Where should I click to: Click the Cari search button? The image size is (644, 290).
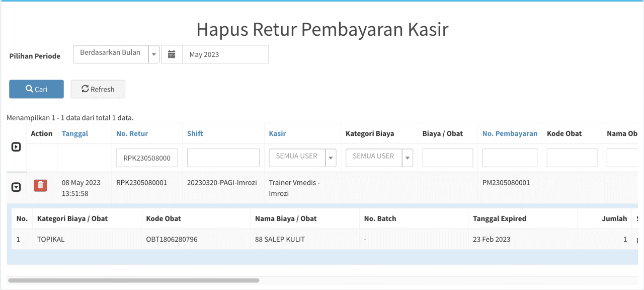[36, 89]
